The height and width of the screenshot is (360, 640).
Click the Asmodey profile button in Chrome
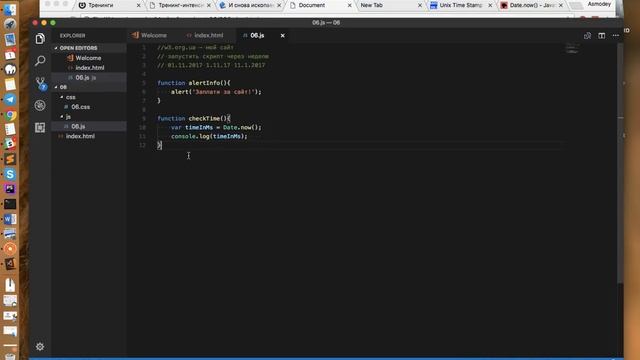point(599,4)
